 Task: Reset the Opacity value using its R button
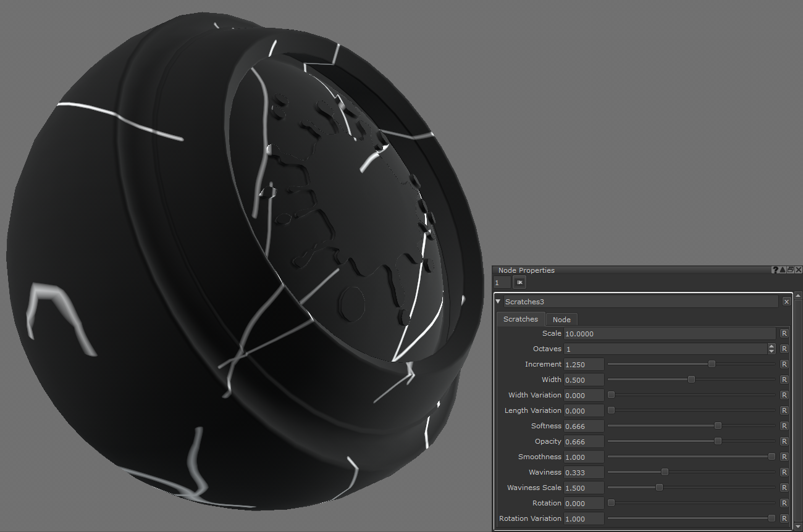click(784, 441)
